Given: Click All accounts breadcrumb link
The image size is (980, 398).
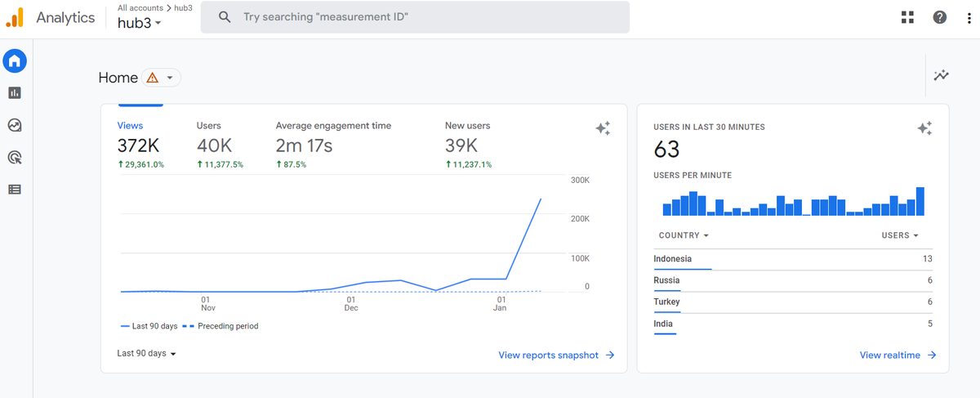Looking at the screenshot, I should coord(140,7).
